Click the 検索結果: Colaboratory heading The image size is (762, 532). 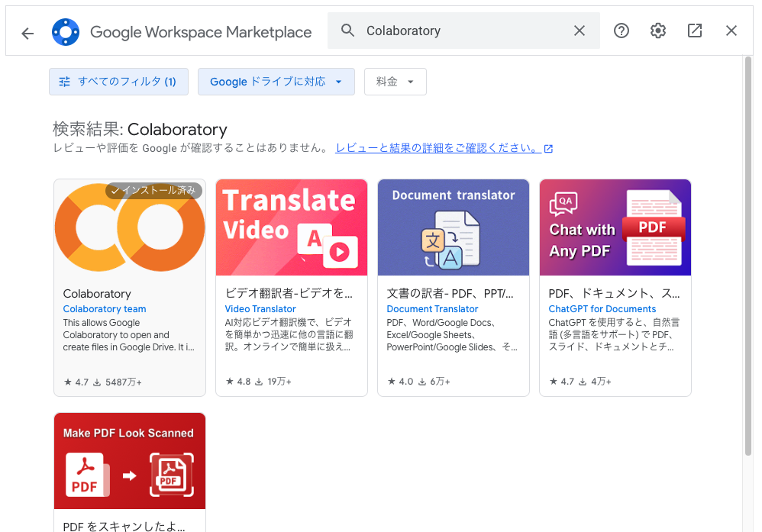coord(140,129)
